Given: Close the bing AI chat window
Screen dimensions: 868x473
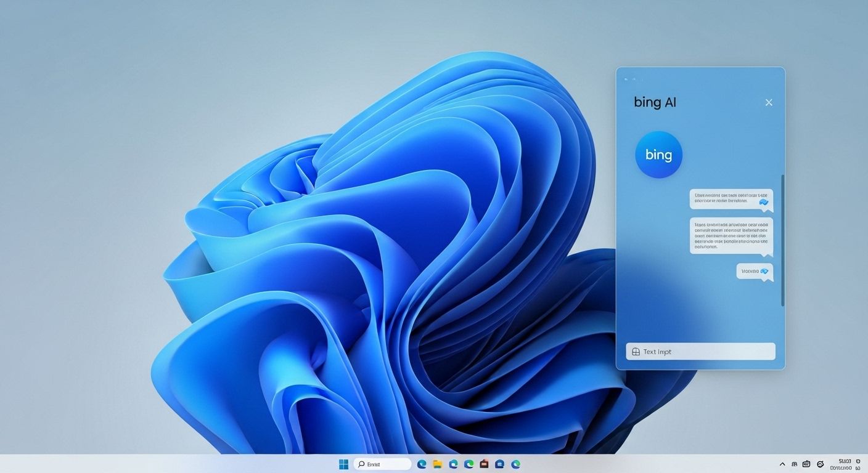Looking at the screenshot, I should tap(769, 102).
